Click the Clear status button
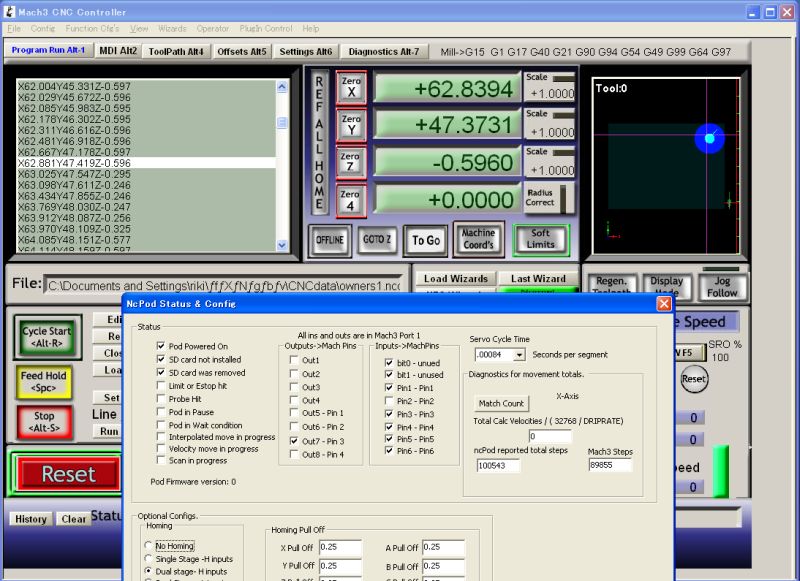Image resolution: width=800 pixels, height=581 pixels. coord(73,519)
